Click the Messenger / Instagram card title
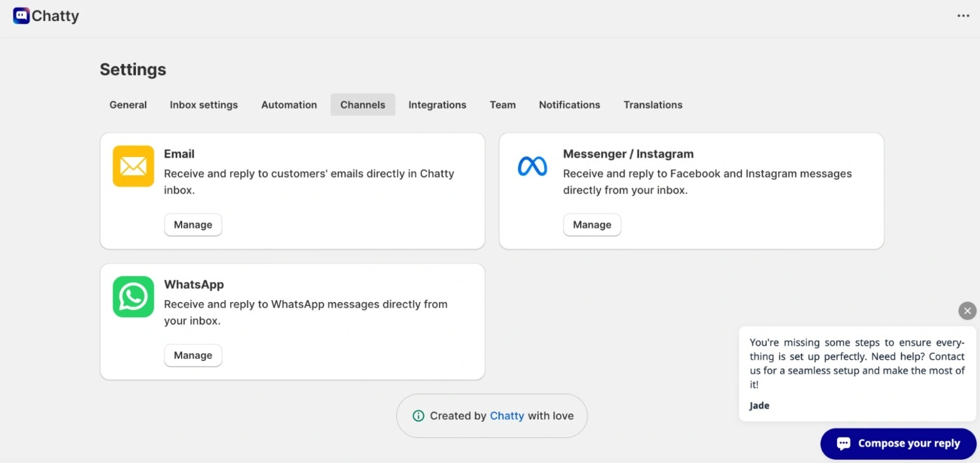Viewport: 980px width, 463px height. coord(629,154)
